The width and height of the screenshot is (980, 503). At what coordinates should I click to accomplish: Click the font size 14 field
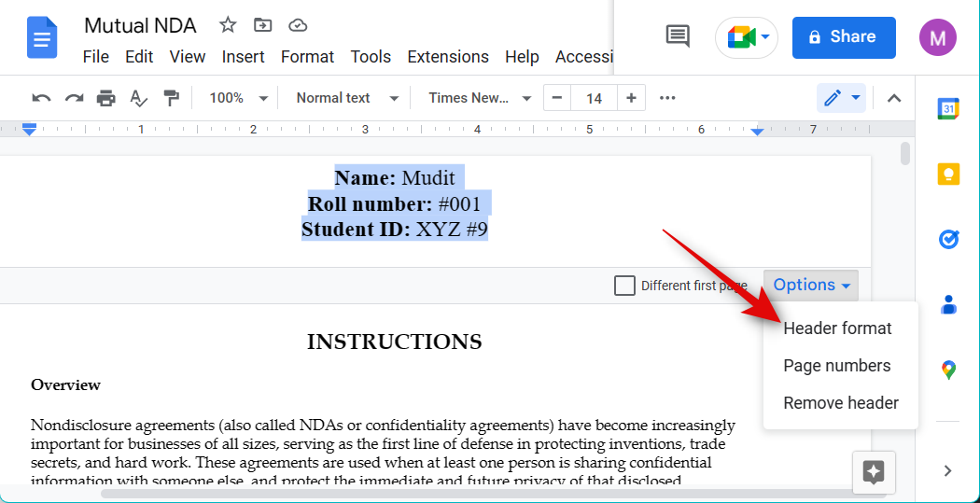coord(594,98)
